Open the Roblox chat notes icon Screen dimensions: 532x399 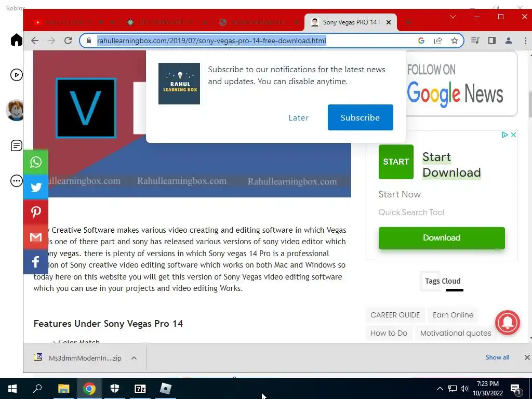click(x=16, y=145)
